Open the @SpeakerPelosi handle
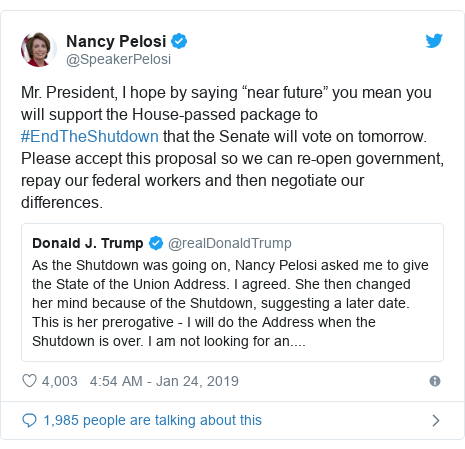465x449 pixels. (118, 59)
